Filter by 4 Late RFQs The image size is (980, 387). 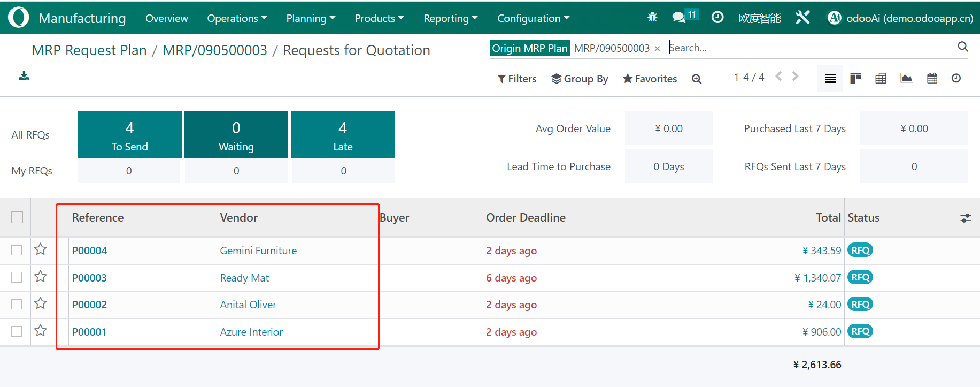pyautogui.click(x=343, y=135)
